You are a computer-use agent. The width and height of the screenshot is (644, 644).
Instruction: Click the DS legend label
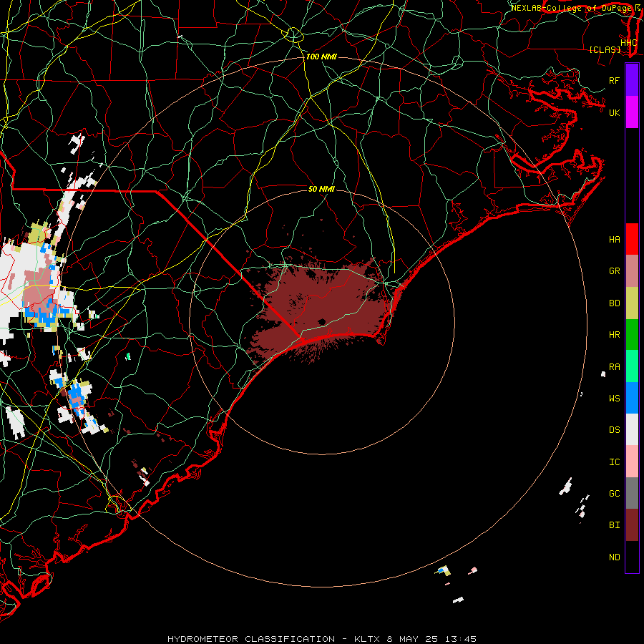(614, 430)
